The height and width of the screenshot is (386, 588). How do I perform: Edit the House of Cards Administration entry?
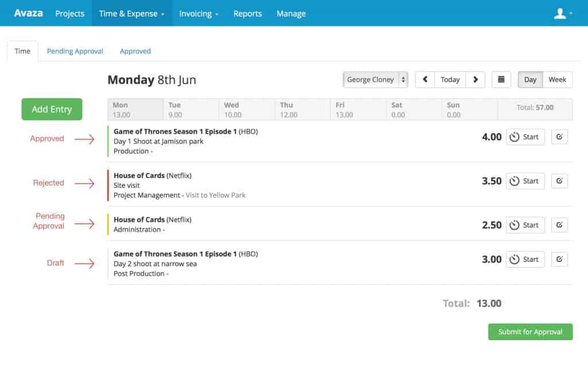tap(559, 225)
